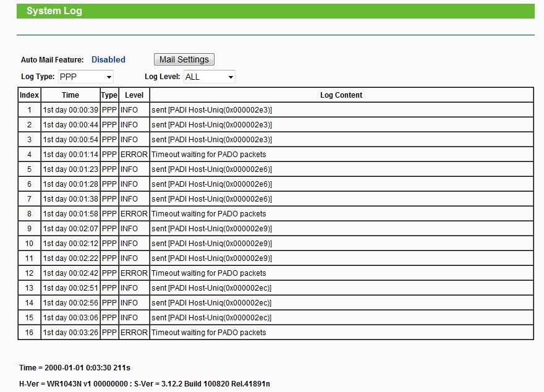The width and height of the screenshot is (544, 392).
Task: Click time cell 1st day 00:02:56
Action: coord(70,303)
